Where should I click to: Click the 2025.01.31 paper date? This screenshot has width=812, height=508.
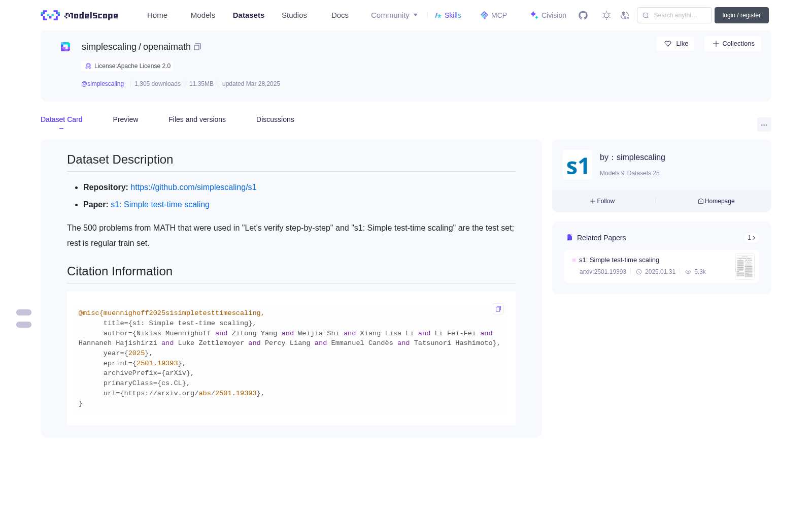(x=660, y=272)
